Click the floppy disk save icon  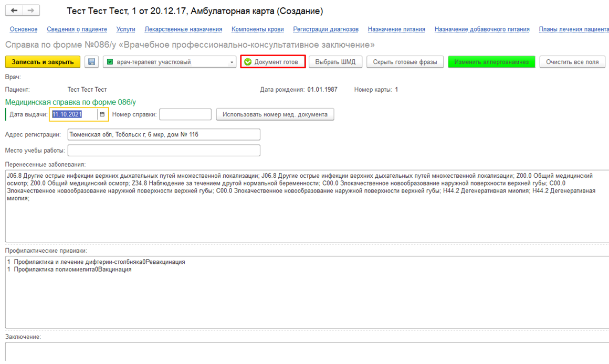91,62
